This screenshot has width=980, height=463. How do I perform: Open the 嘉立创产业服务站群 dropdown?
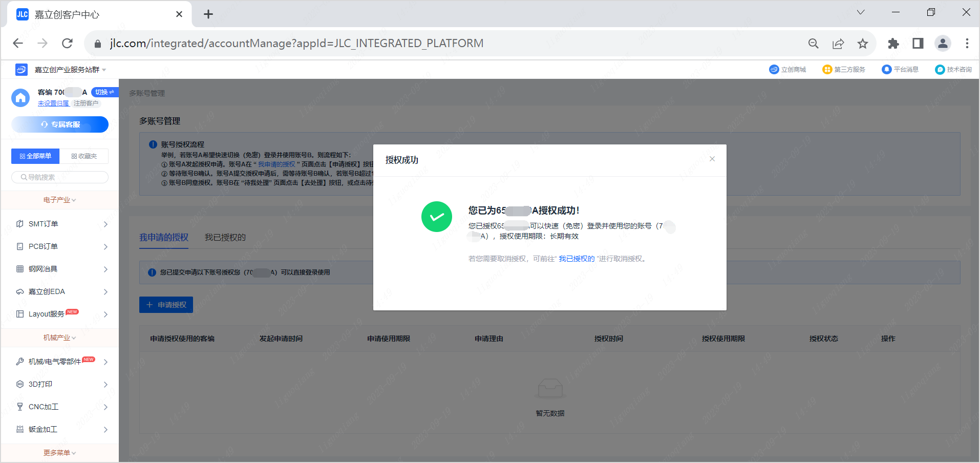(x=70, y=70)
